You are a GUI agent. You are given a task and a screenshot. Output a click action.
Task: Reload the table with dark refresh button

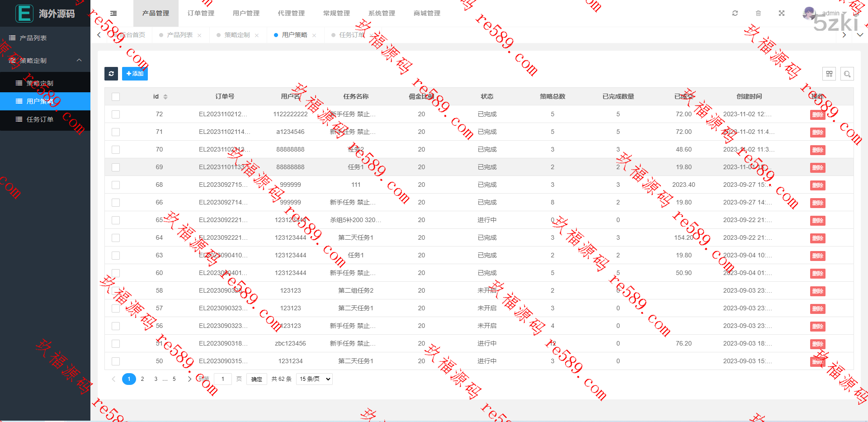click(x=111, y=74)
